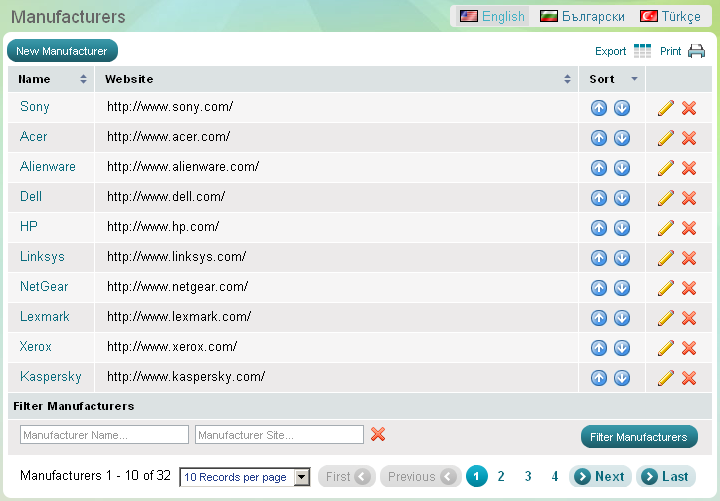Click the Print printer icon

(697, 51)
